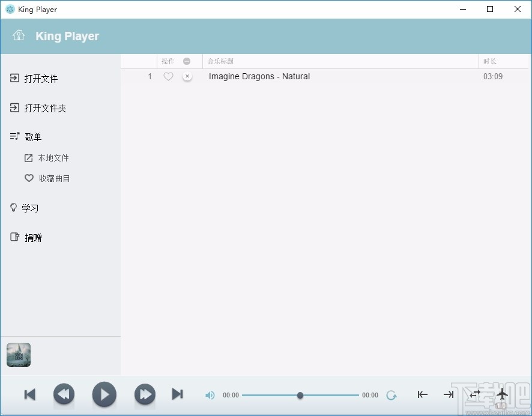
Task: Click the airplane mode icon
Action: [503, 394]
